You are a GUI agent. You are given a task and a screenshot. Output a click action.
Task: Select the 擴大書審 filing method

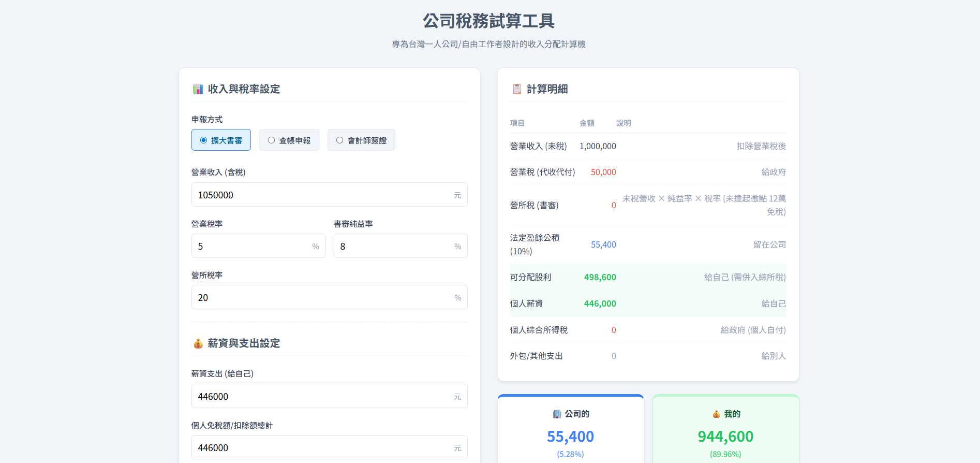pos(221,140)
